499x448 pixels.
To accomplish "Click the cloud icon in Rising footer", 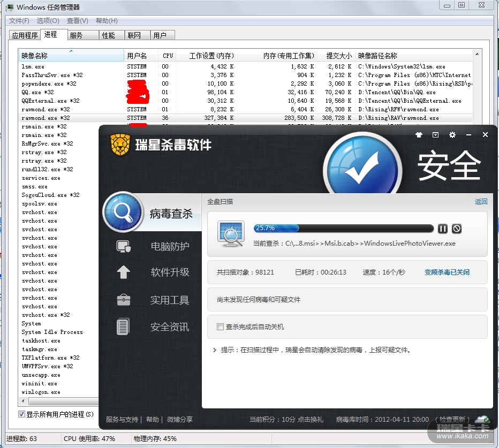I will point(482,419).
